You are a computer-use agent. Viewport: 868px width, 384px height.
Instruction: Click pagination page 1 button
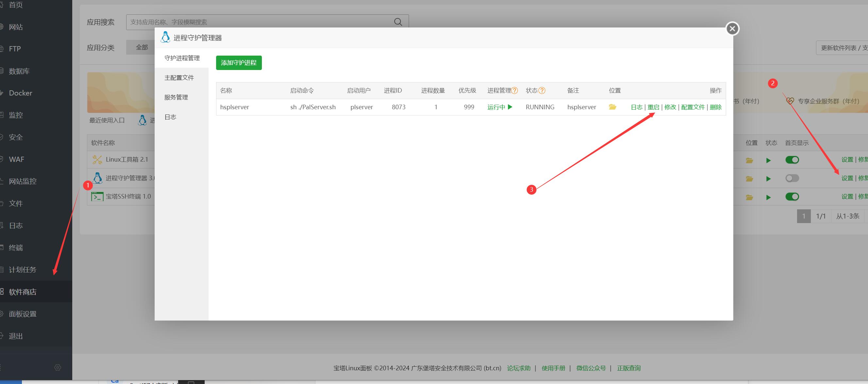point(804,216)
